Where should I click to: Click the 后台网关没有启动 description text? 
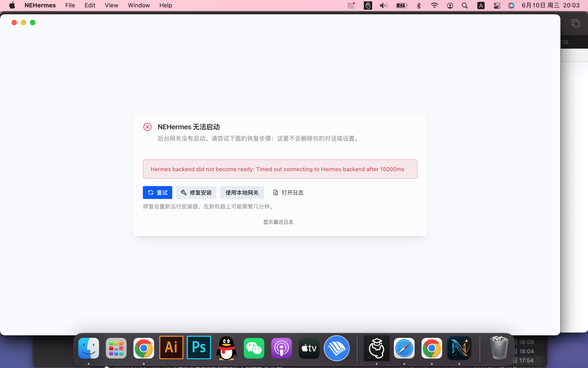(x=259, y=138)
